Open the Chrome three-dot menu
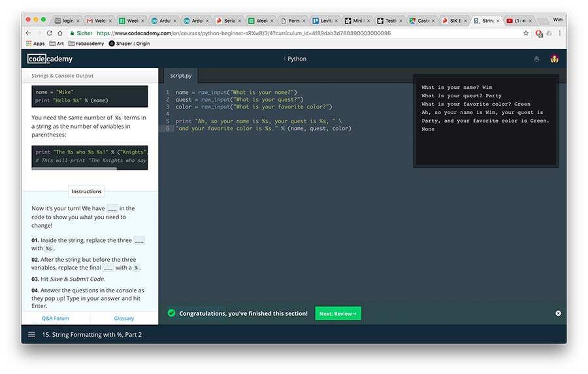This screenshot has width=588, height=374. (560, 33)
